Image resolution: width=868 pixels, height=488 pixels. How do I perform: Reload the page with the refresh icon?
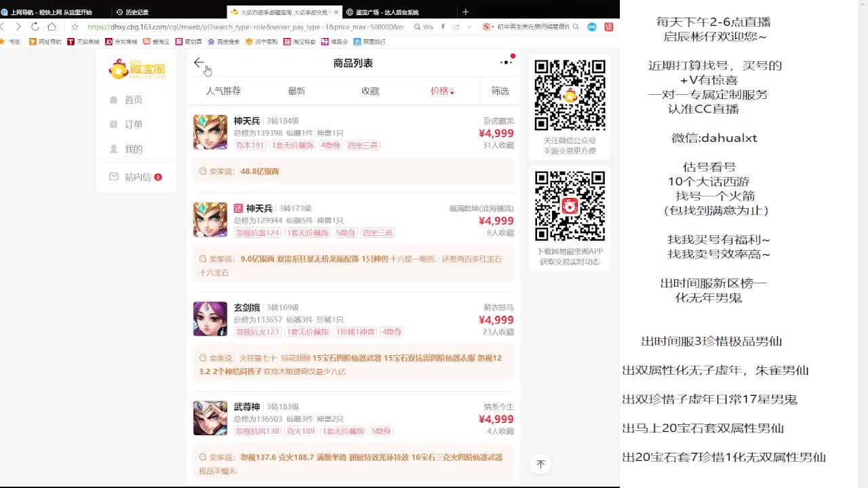pyautogui.click(x=35, y=27)
